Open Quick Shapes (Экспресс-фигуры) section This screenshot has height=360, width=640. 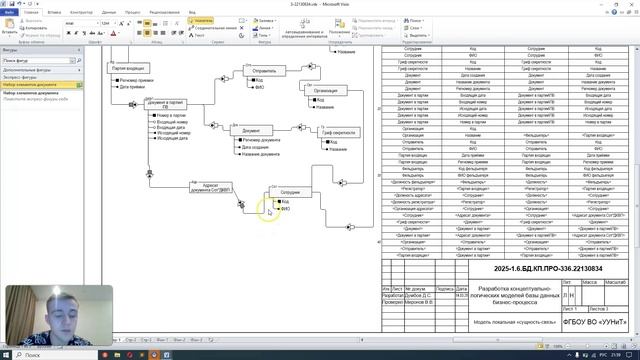pos(42,77)
